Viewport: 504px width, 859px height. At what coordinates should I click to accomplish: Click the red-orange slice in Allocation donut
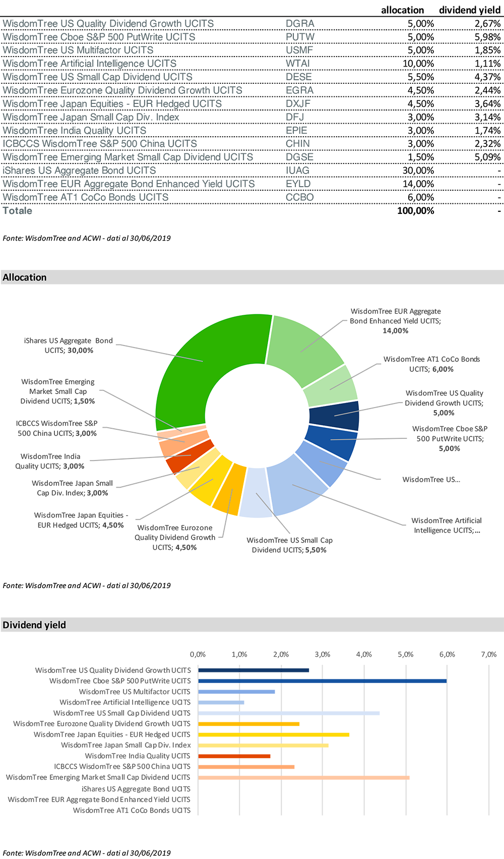coord(182,456)
